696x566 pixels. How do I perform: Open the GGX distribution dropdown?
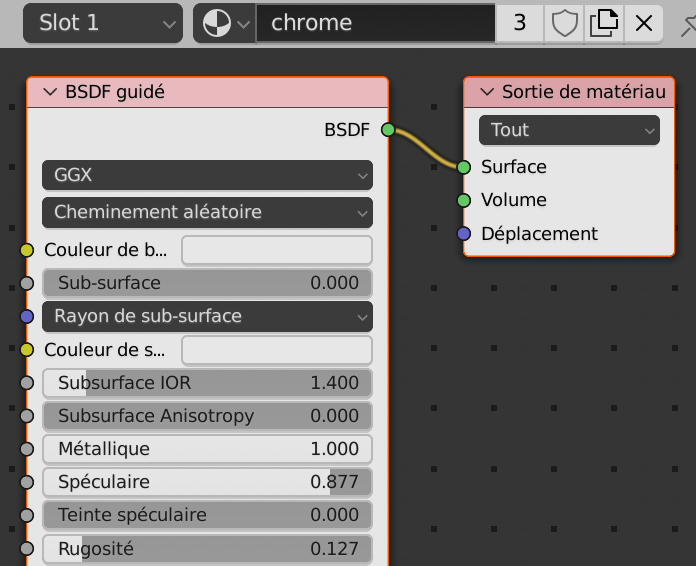(207, 175)
